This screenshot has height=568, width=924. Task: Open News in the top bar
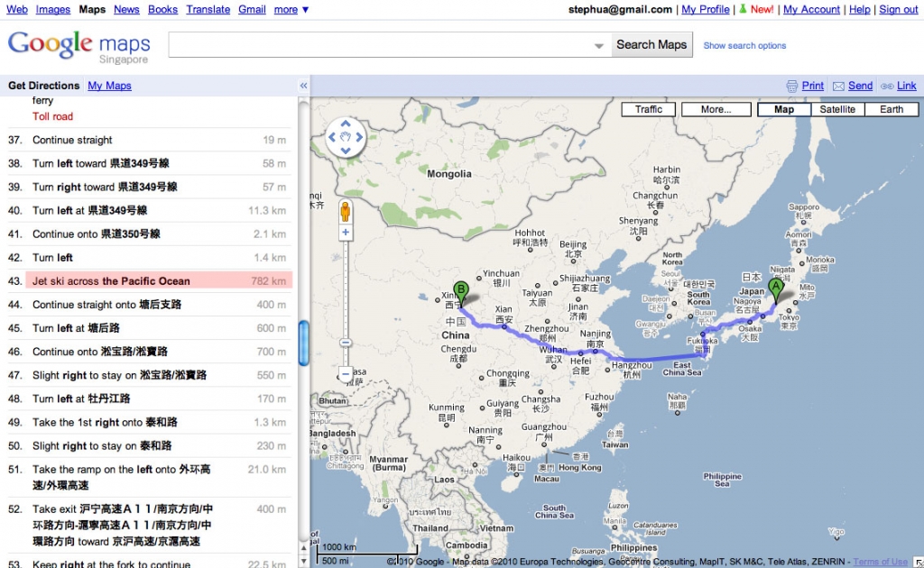(126, 9)
